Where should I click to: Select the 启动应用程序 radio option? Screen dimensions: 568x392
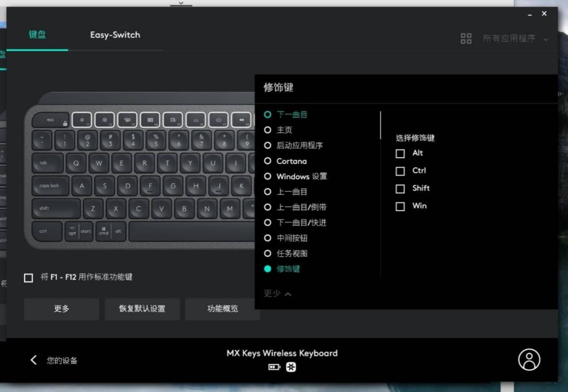coord(268,145)
